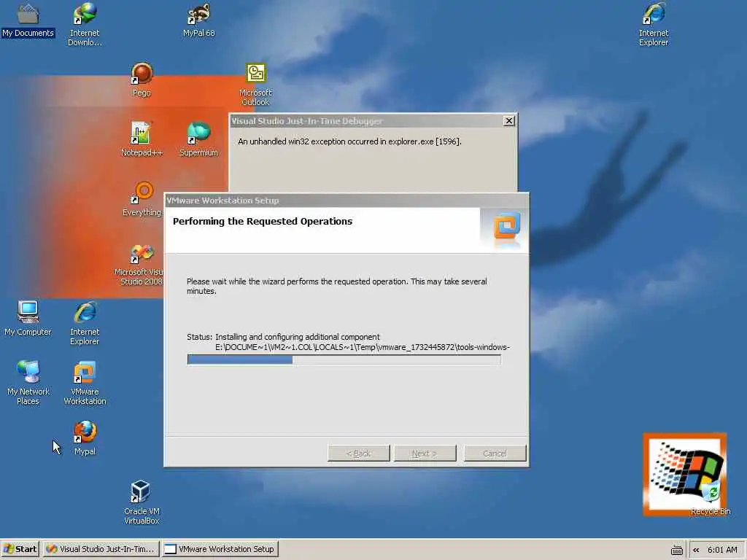Click 'Performing the Requested Operations' heading

[263, 222]
